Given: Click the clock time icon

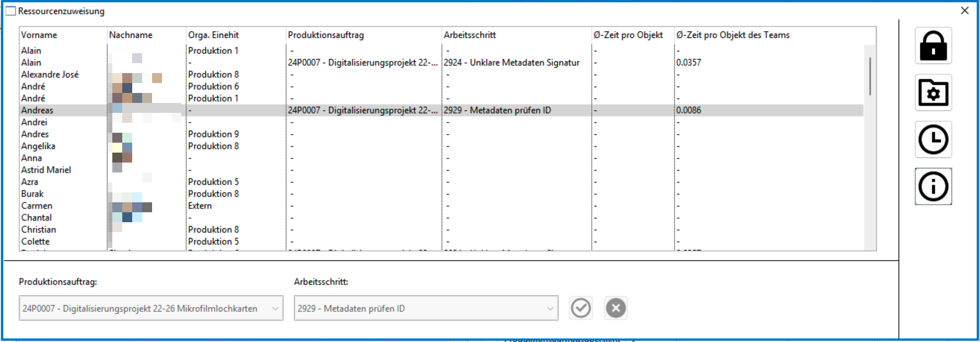Looking at the screenshot, I should (933, 140).
